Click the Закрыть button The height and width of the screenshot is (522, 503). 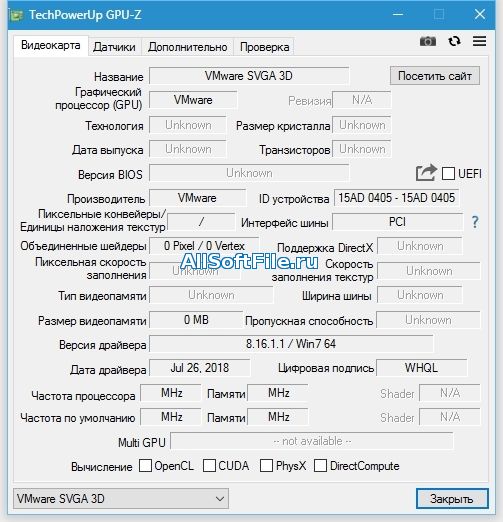click(x=452, y=499)
